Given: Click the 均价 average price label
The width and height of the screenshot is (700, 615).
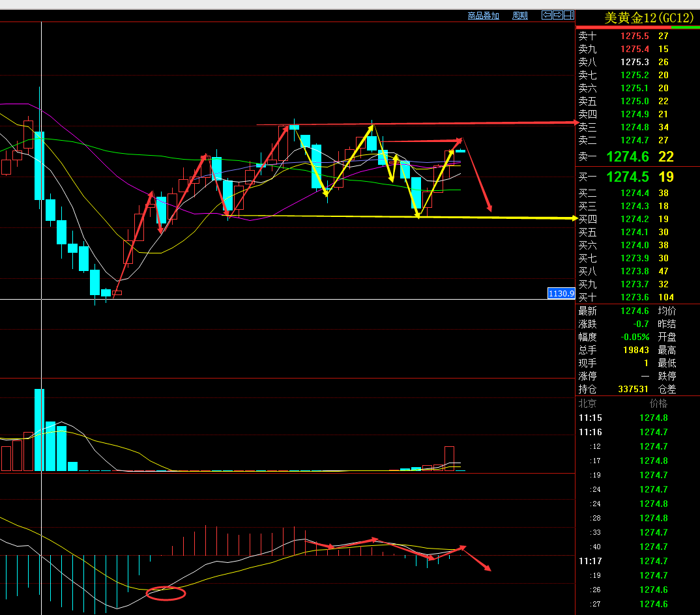Looking at the screenshot, I should click(x=667, y=311).
